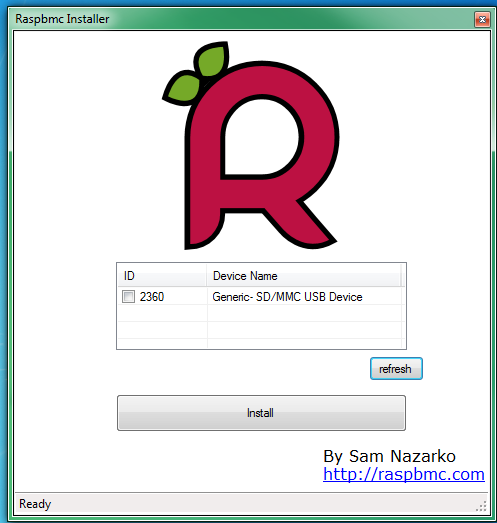Start installation with the Install button

click(261, 413)
